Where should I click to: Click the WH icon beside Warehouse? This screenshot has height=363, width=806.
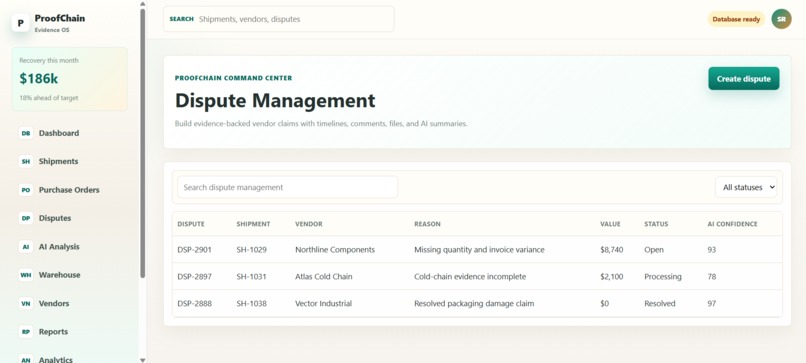[26, 275]
